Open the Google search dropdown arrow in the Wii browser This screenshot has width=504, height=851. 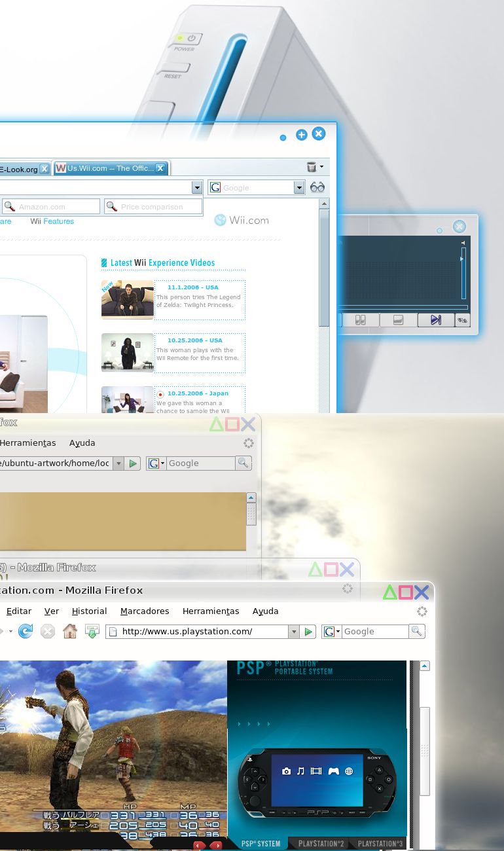point(299,188)
